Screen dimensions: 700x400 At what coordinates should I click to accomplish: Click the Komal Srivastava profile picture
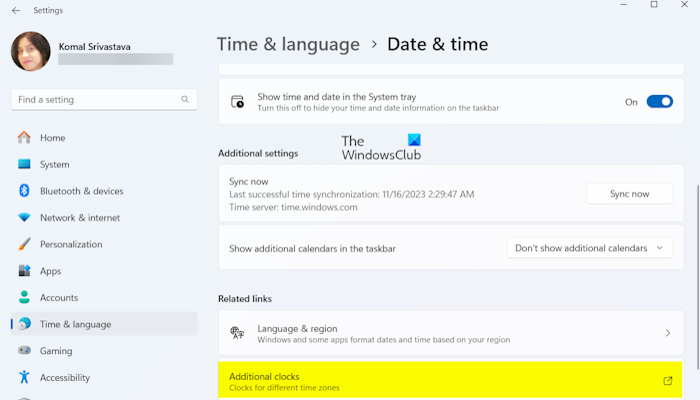coord(30,51)
